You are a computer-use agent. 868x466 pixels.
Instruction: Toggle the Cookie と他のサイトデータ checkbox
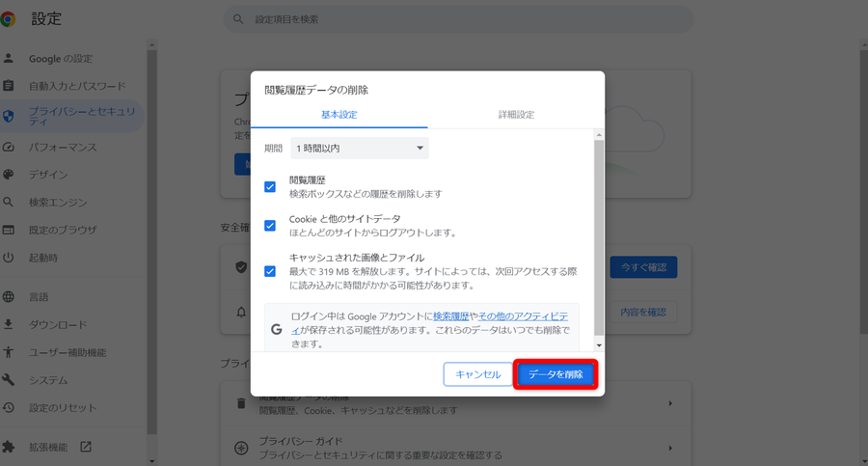tap(270, 226)
